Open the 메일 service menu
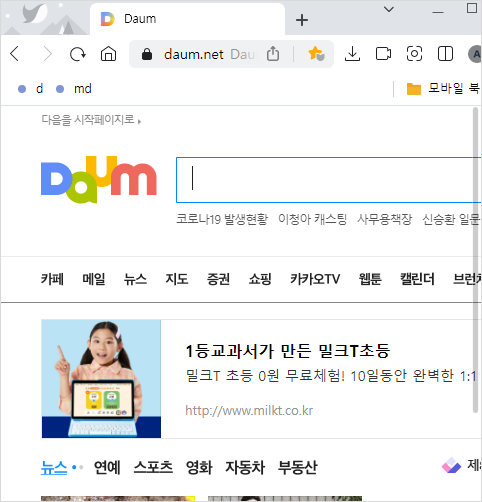 point(94,279)
